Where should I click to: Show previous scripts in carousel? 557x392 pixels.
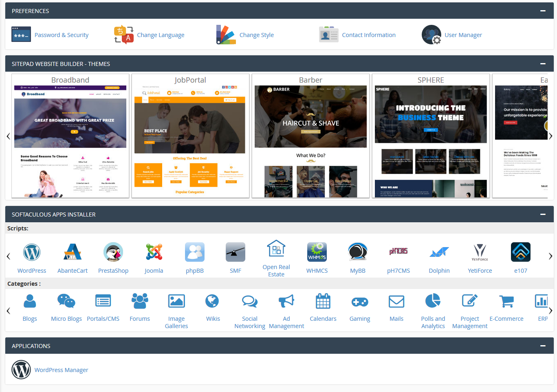tap(8, 256)
